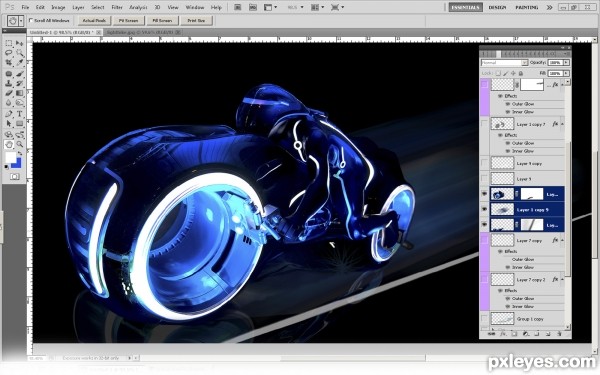Open the Window menu
Image resolution: width=600 pixels, height=375 pixels.
pos(194,7)
